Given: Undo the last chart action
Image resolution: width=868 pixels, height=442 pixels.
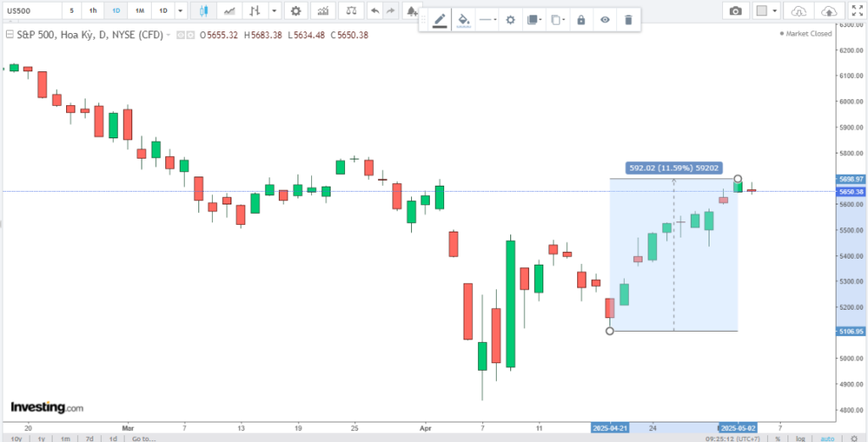Looking at the screenshot, I should pyautogui.click(x=375, y=11).
